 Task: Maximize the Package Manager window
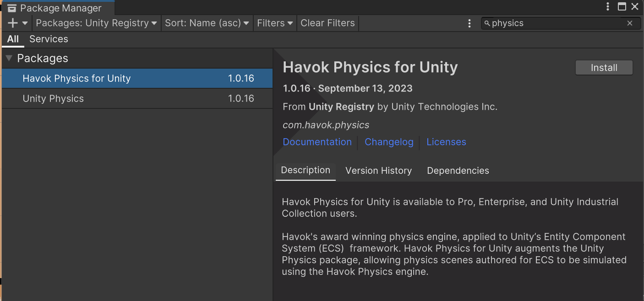tap(622, 6)
